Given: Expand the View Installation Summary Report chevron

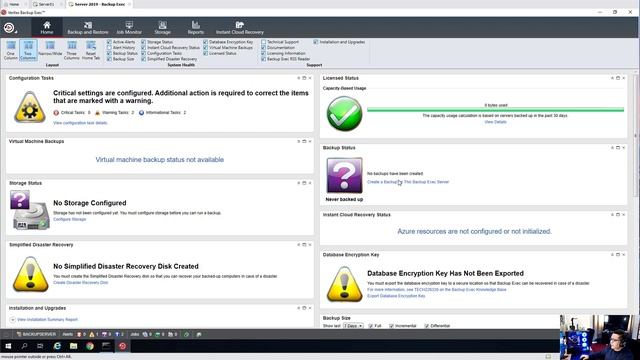Looking at the screenshot, I should point(12,320).
